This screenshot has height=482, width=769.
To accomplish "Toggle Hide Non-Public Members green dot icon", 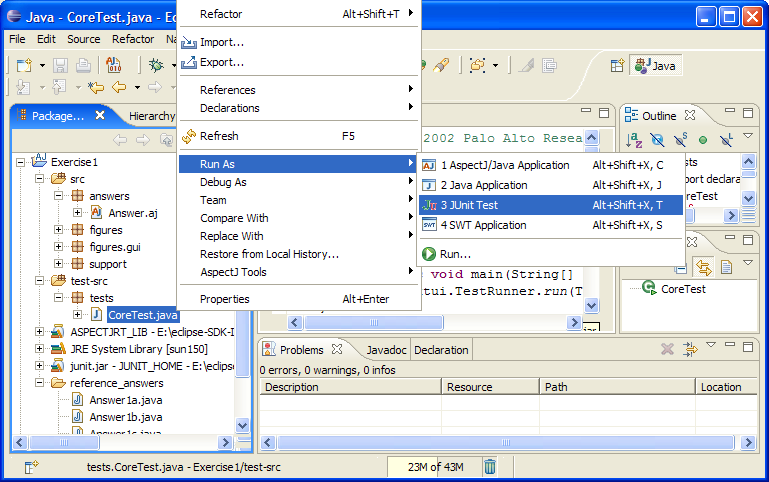I will 703,140.
